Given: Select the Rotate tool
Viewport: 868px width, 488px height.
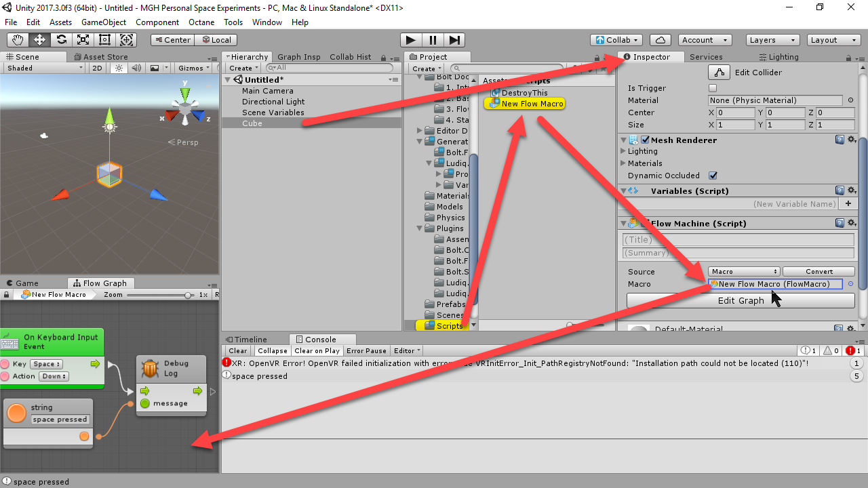Looking at the screenshot, I should coord(61,40).
